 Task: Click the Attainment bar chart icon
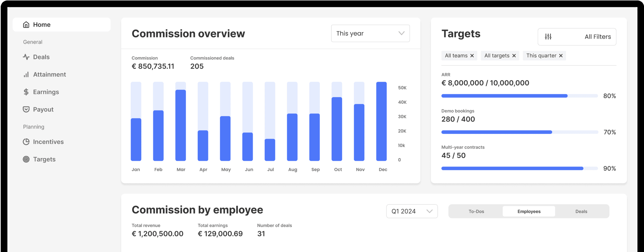[26, 74]
